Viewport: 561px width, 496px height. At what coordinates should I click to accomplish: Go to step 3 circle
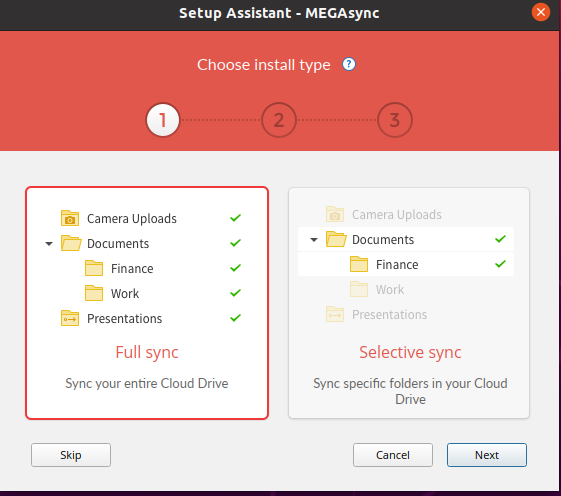pos(395,120)
